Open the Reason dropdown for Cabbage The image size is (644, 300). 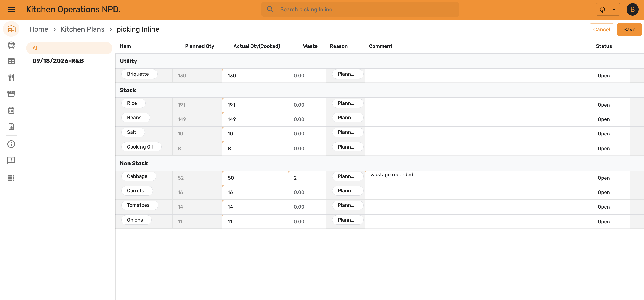348,176
